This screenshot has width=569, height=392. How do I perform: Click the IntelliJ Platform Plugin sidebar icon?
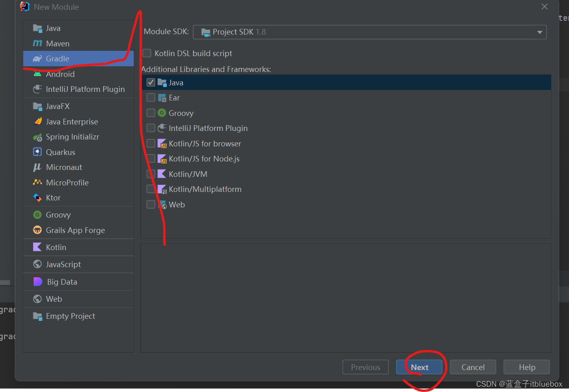37,89
